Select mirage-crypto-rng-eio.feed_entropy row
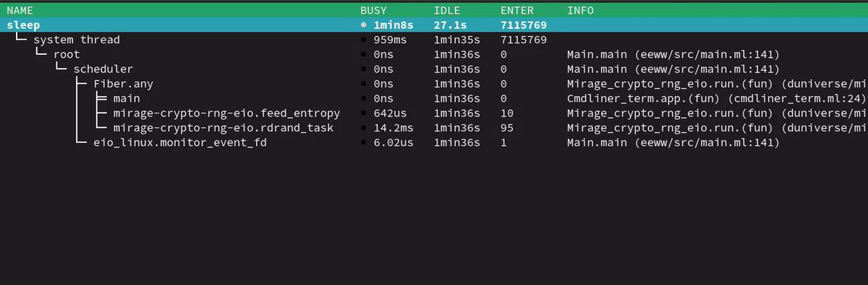Viewport: 868px width, 285px height. click(434, 114)
